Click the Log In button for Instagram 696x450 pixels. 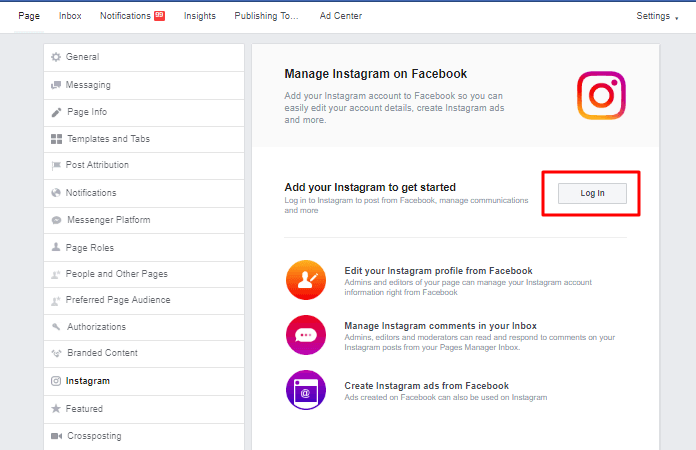[x=592, y=193]
